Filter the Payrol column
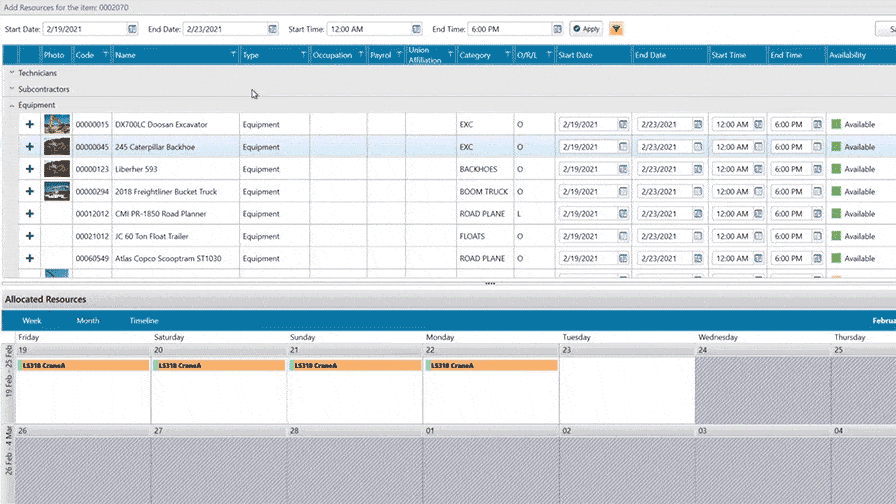This screenshot has height=504, width=896. pos(399,54)
